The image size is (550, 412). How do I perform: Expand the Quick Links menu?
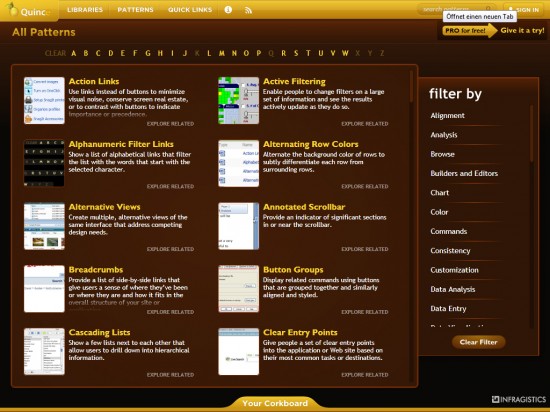(190, 10)
